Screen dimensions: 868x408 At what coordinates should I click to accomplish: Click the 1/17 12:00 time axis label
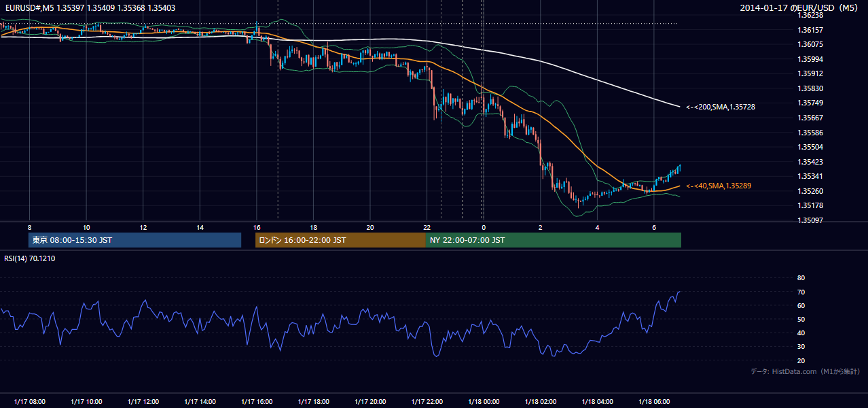[143, 402]
